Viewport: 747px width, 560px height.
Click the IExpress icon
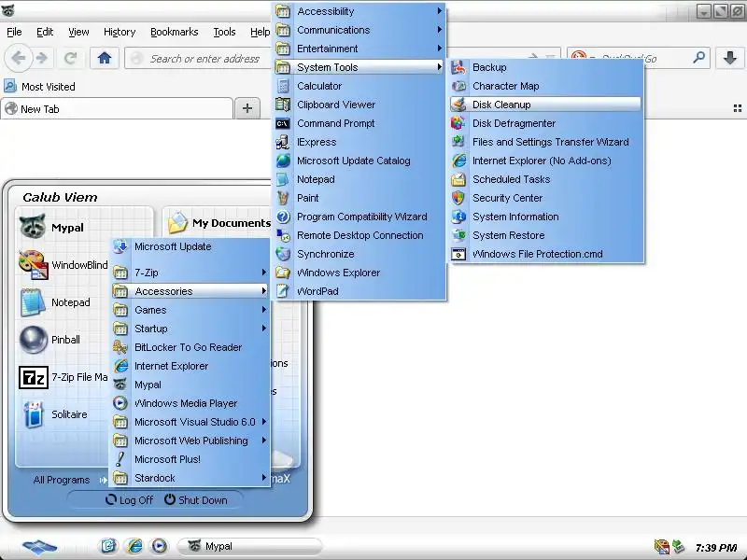tap(283, 142)
